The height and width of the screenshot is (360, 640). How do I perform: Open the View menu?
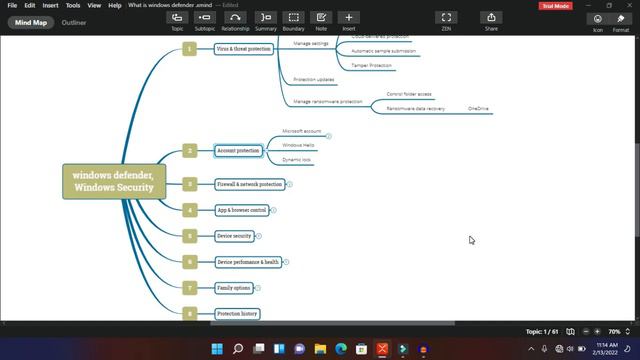94,5
